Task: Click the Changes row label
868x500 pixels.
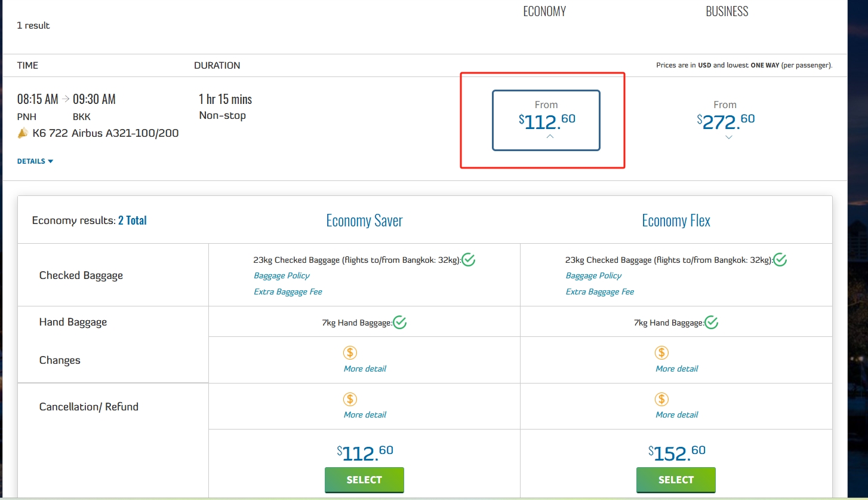Action: click(x=60, y=360)
